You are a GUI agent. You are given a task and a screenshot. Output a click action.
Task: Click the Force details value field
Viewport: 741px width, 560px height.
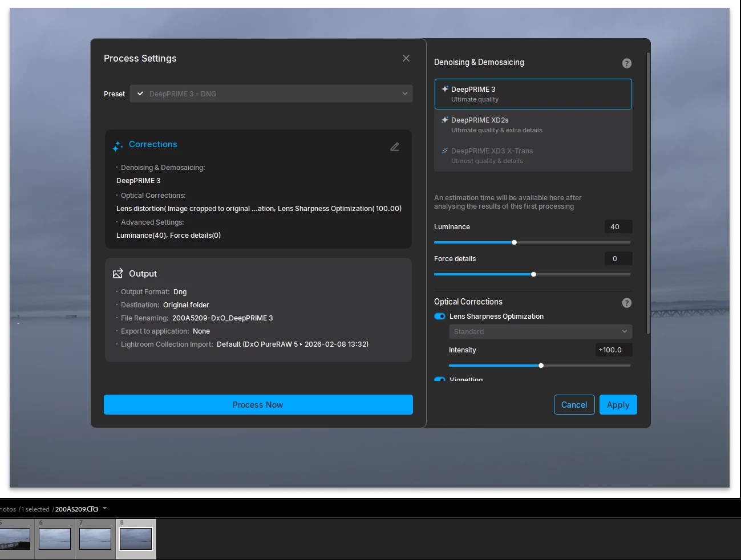[x=618, y=258]
